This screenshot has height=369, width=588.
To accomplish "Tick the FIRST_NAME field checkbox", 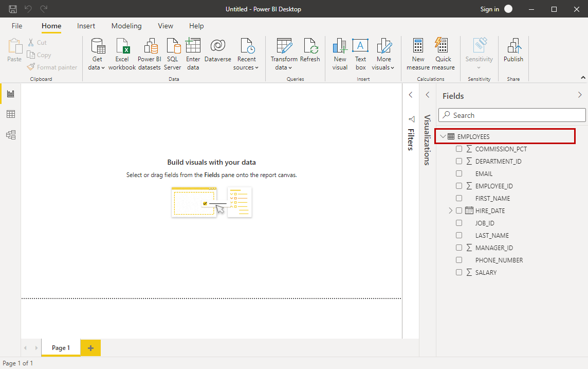I will tap(459, 199).
